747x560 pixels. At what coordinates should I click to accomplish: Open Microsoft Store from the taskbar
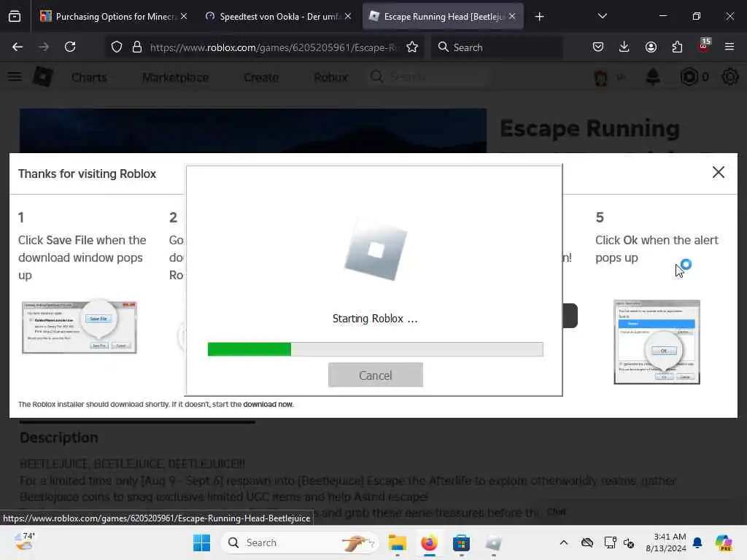pyautogui.click(x=461, y=542)
